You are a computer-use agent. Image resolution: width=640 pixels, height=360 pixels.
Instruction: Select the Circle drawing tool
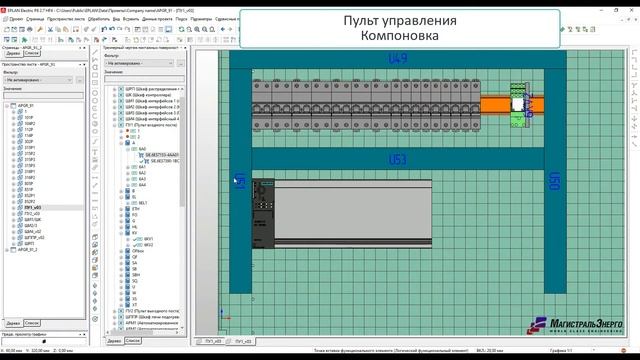click(95, 93)
